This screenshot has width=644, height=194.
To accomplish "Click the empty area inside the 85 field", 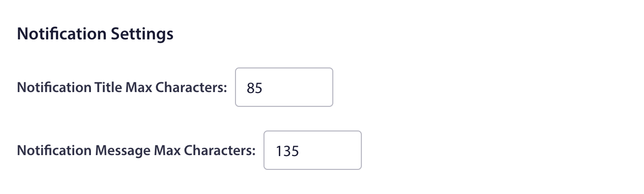I will [x=300, y=87].
